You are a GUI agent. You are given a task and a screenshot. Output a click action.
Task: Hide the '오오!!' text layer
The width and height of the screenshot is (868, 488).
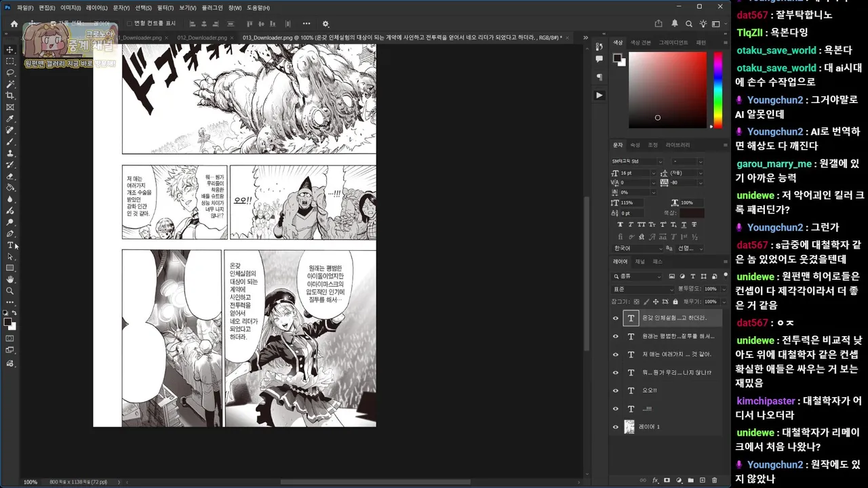tap(616, 390)
